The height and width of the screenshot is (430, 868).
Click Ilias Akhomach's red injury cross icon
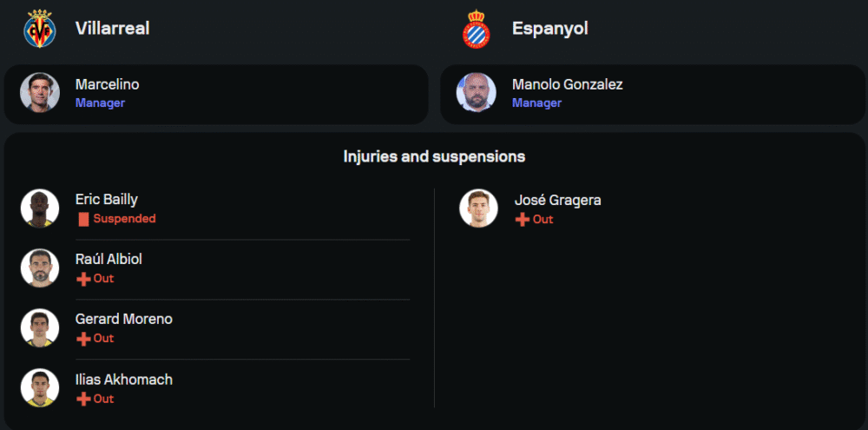(83, 399)
